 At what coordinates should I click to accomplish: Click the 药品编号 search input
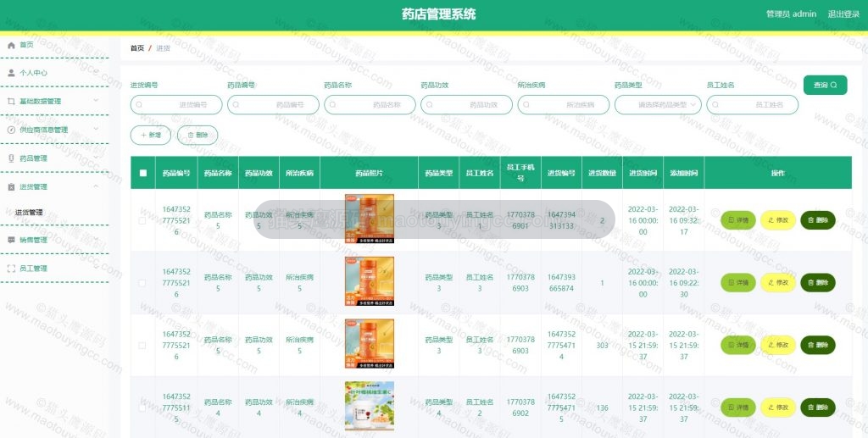[273, 104]
